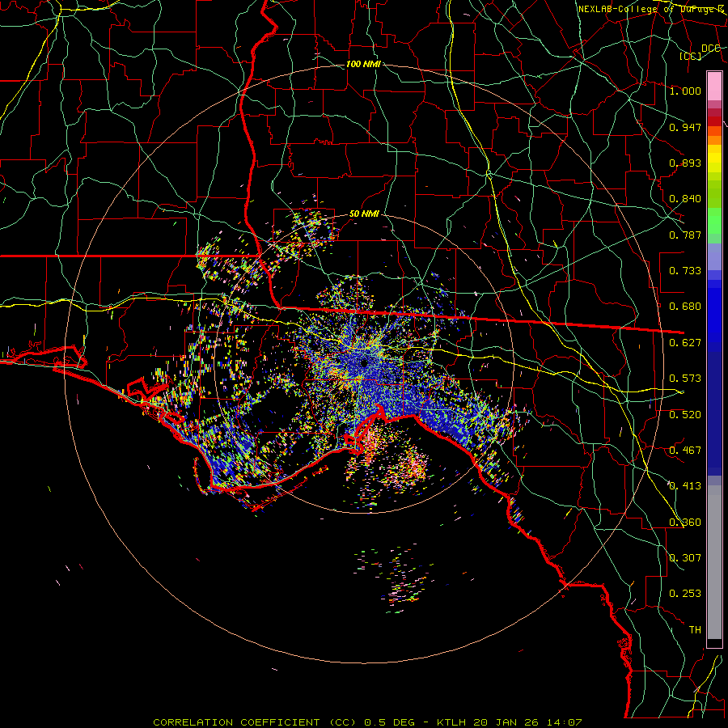Click the 50 NMI range ring label
Viewport: 728px width, 728px height.
(x=364, y=214)
